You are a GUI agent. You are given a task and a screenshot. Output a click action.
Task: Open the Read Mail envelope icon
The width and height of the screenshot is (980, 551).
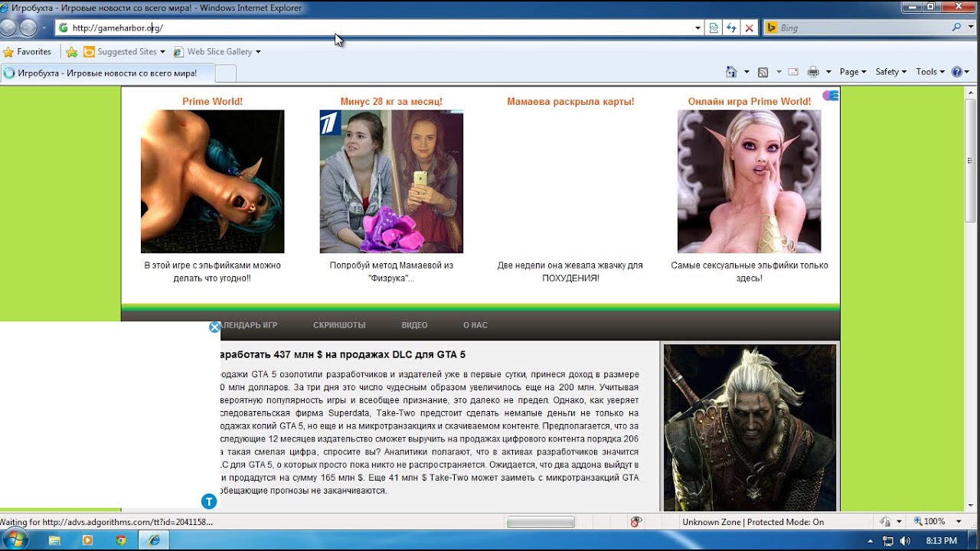click(793, 72)
